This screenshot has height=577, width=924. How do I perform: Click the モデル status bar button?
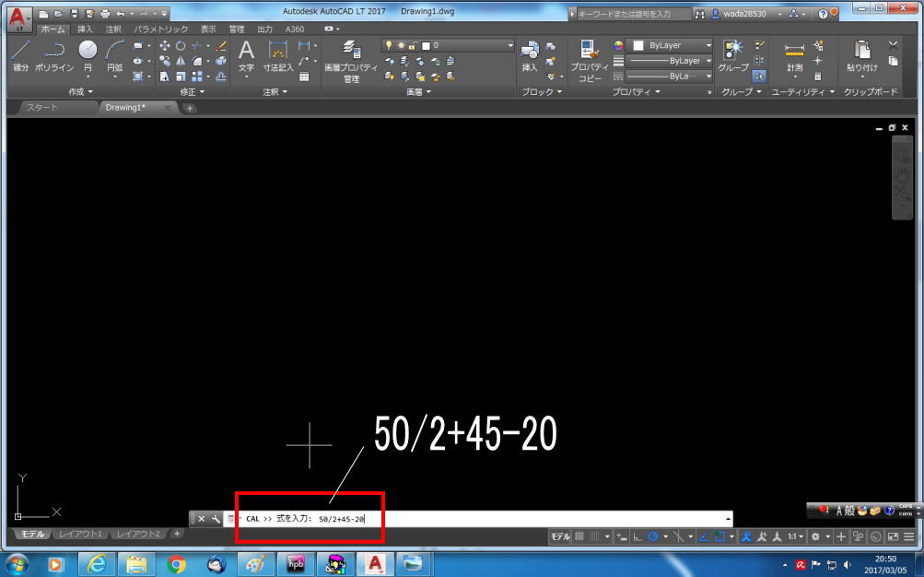560,536
